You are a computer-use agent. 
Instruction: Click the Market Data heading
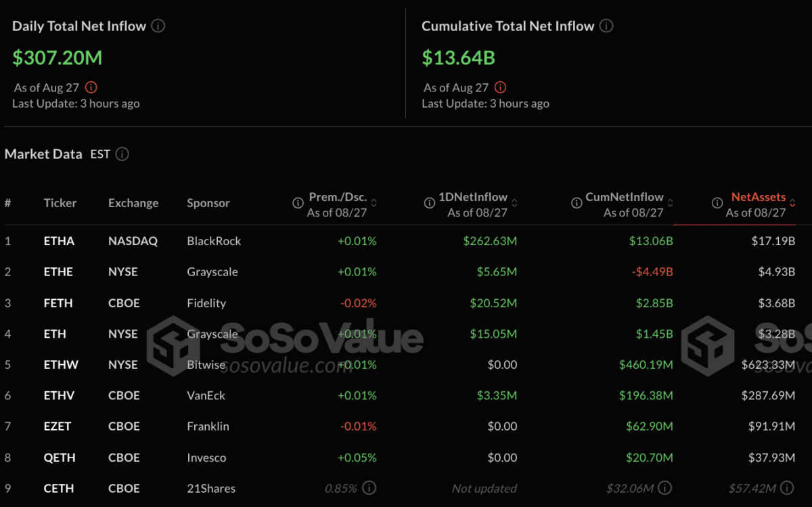(x=43, y=154)
